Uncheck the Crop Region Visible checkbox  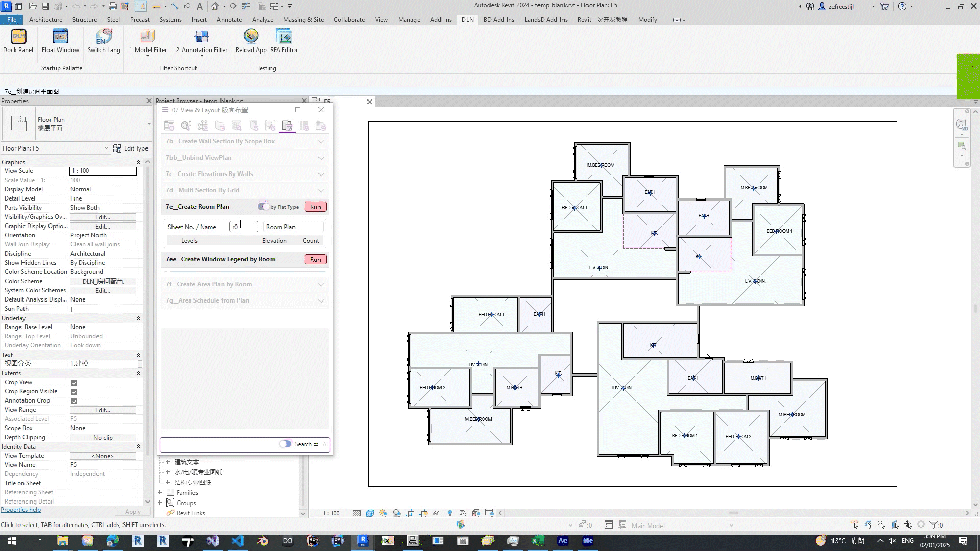[x=75, y=392]
